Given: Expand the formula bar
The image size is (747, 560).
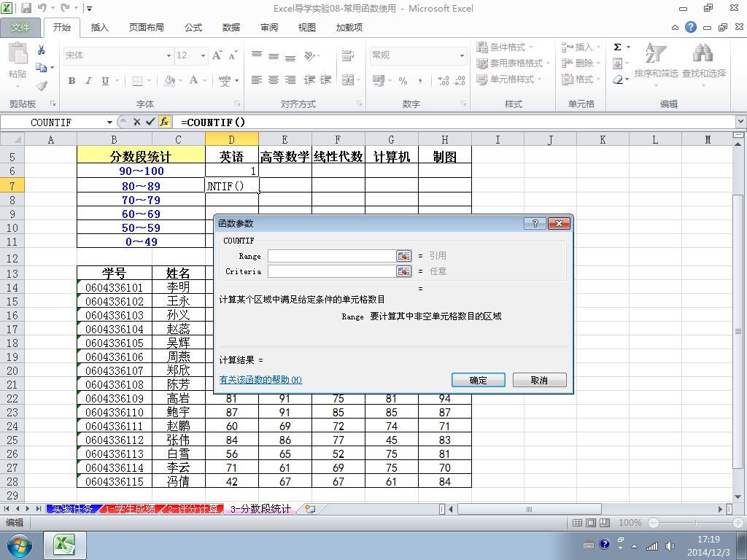Looking at the screenshot, I should [x=741, y=122].
